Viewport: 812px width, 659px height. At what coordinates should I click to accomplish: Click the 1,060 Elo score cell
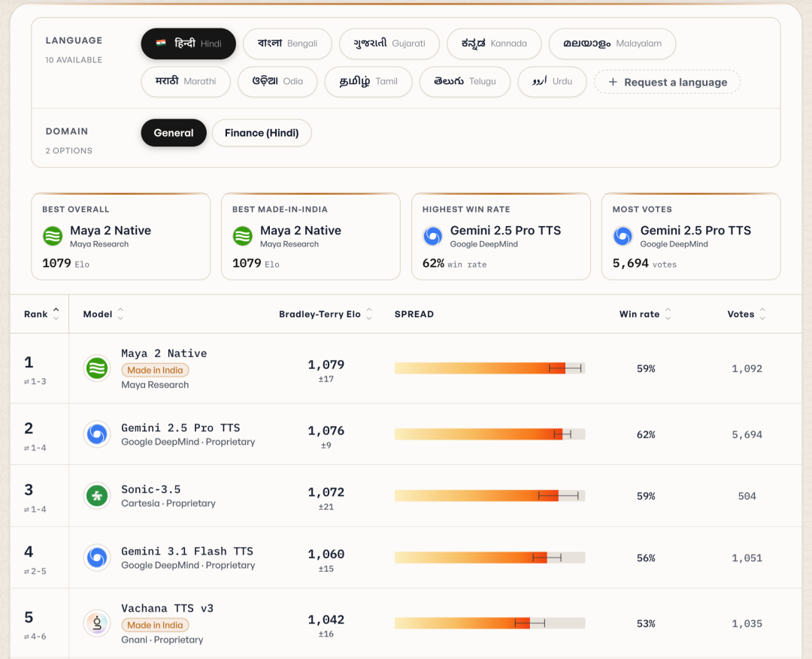point(326,555)
